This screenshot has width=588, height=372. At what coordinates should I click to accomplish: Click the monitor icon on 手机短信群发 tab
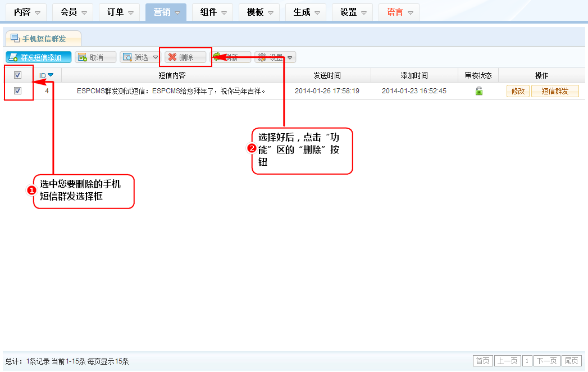tap(15, 38)
